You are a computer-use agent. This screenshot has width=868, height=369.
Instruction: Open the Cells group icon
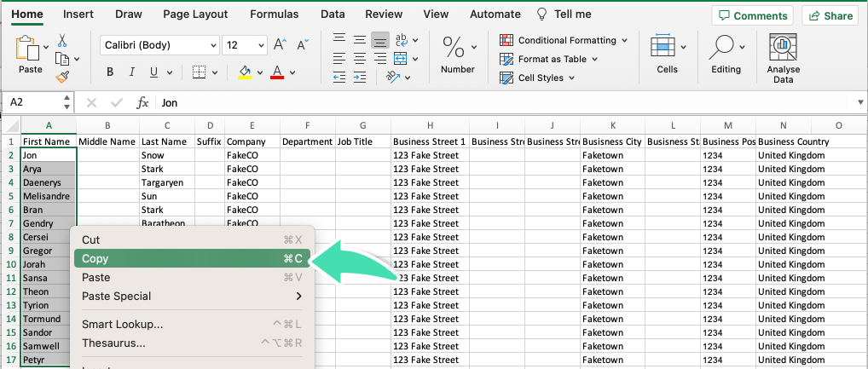pyautogui.click(x=662, y=47)
